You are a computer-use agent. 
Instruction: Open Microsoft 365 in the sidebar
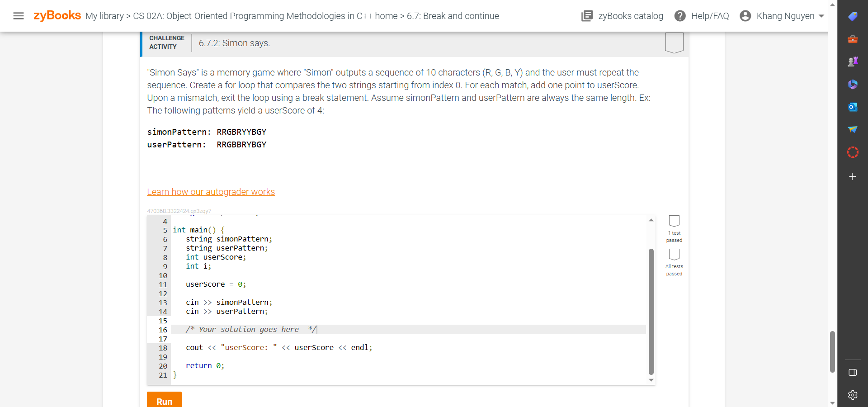[853, 85]
